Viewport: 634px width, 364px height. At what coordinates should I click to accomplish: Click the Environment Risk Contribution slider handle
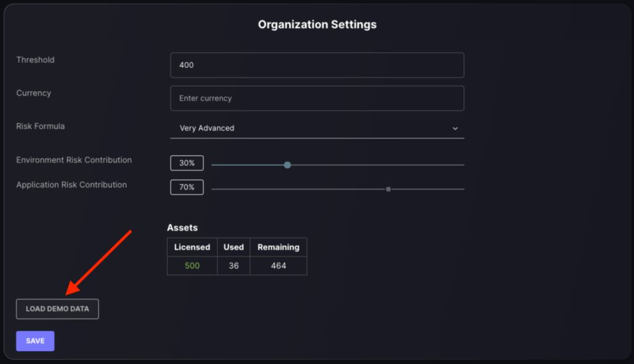pos(287,165)
